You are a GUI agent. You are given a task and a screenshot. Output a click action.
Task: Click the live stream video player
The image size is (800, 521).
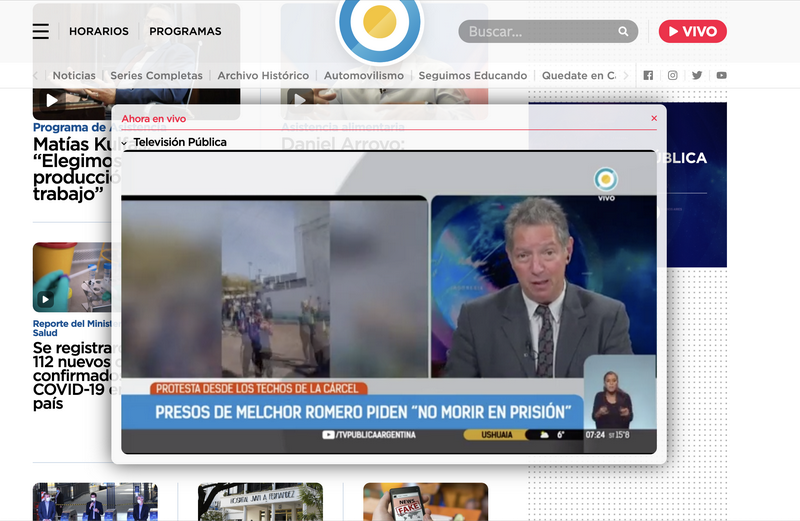tap(389, 302)
